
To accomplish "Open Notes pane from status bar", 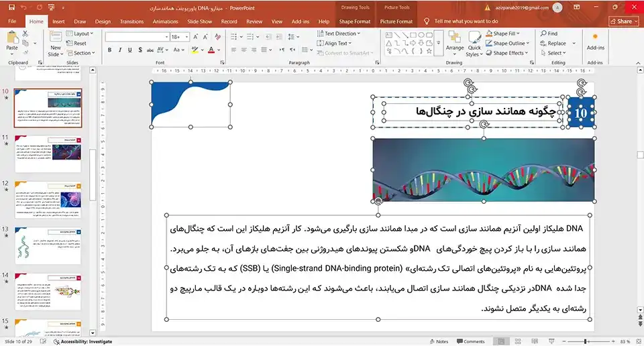I will (x=439, y=341).
